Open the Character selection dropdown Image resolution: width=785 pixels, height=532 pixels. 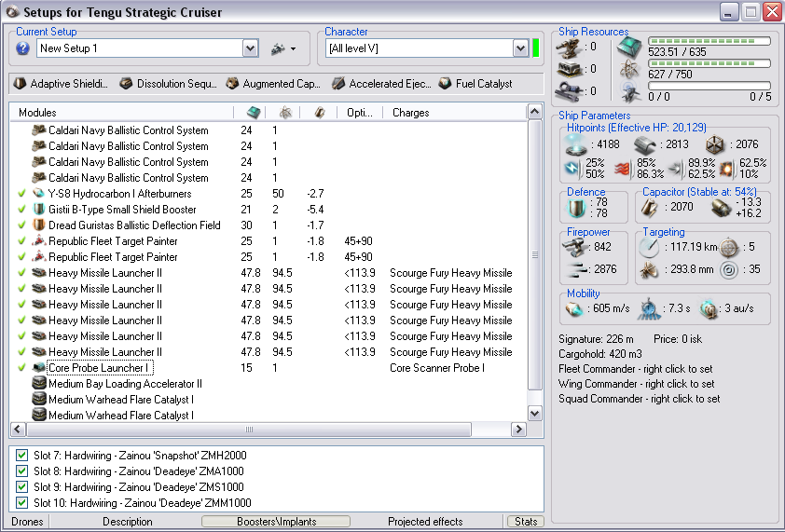(x=520, y=48)
